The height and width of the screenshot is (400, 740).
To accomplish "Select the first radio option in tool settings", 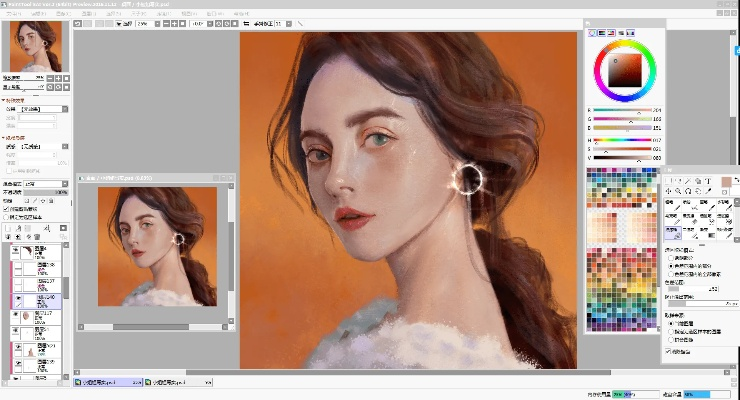I will click(671, 257).
